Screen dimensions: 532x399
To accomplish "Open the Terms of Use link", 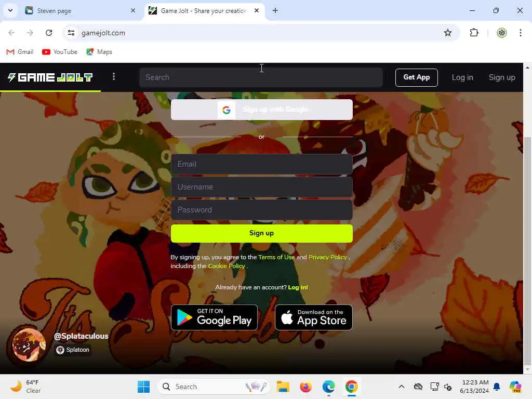I will click(276, 257).
